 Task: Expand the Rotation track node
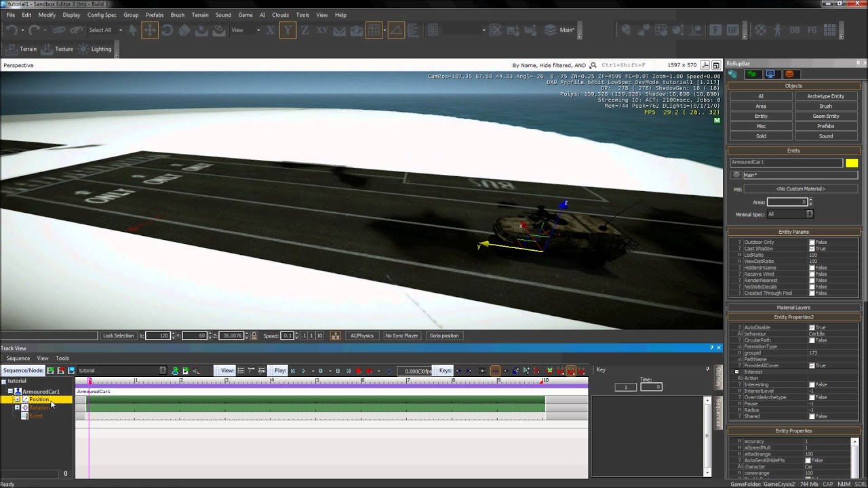point(17,408)
